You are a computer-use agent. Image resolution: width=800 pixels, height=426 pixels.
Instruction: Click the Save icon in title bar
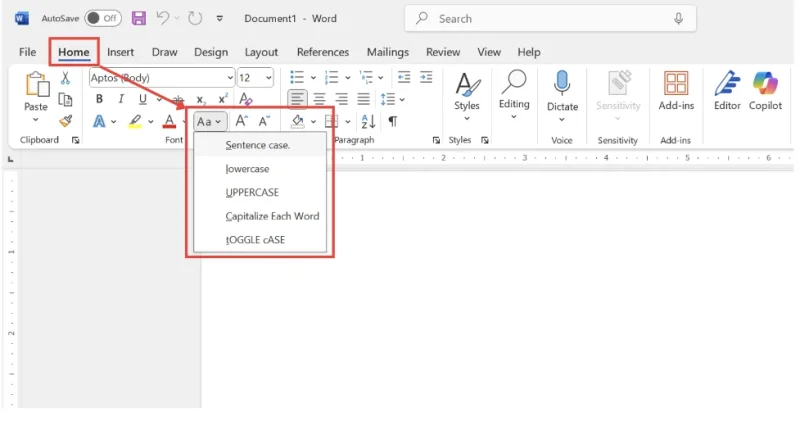click(138, 18)
